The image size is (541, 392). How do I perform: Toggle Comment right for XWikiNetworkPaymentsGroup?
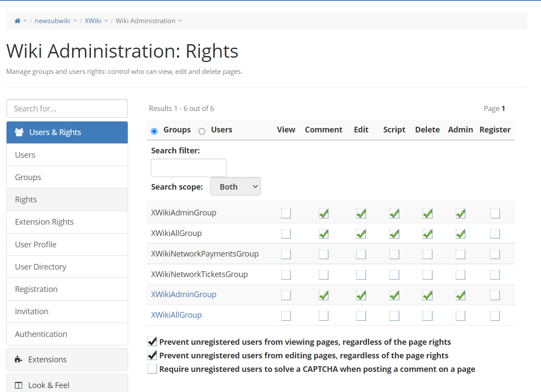tap(324, 254)
